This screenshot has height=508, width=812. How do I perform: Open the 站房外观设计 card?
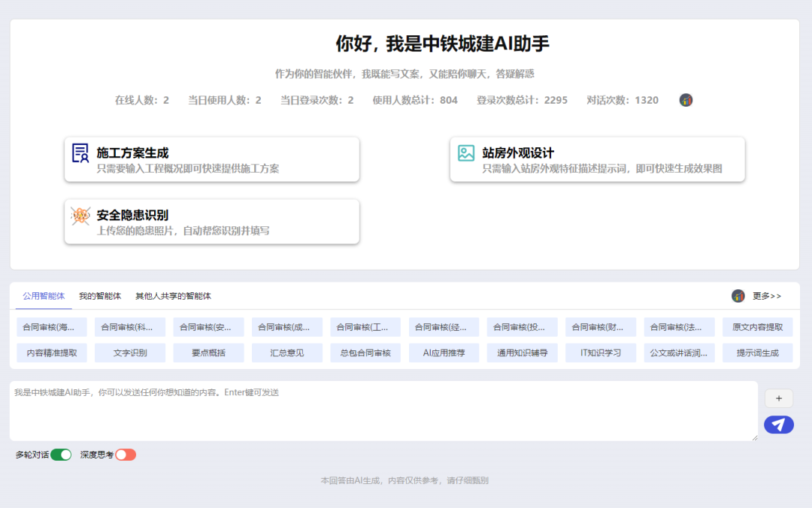click(x=598, y=159)
